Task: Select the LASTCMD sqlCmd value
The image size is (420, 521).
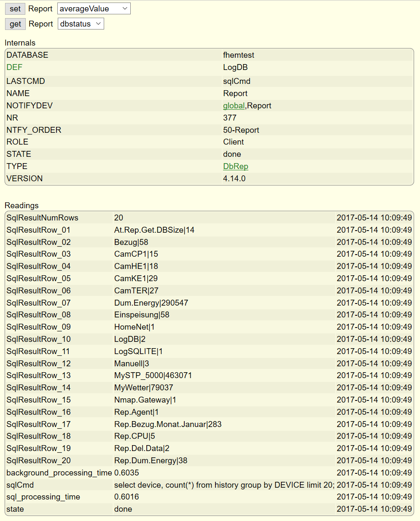Action: click(x=237, y=81)
